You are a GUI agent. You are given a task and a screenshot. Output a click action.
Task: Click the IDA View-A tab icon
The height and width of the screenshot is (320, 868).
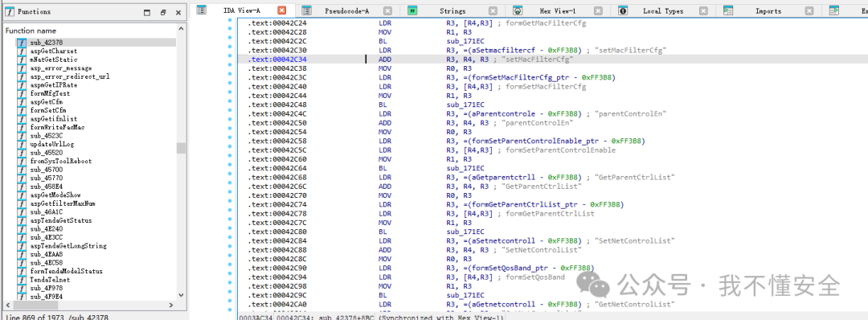202,10
